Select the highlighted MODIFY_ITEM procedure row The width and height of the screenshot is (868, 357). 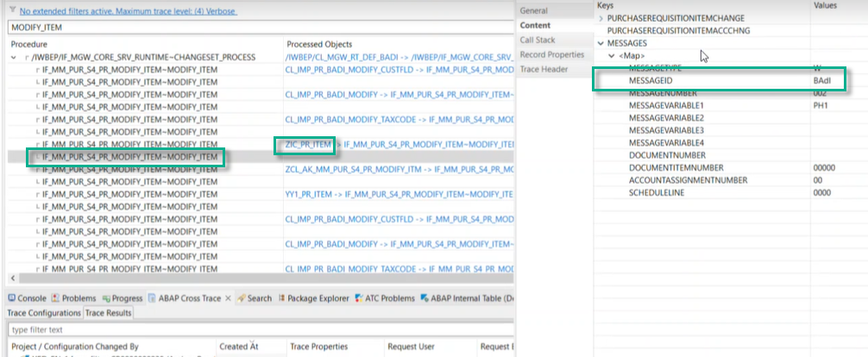[129, 157]
